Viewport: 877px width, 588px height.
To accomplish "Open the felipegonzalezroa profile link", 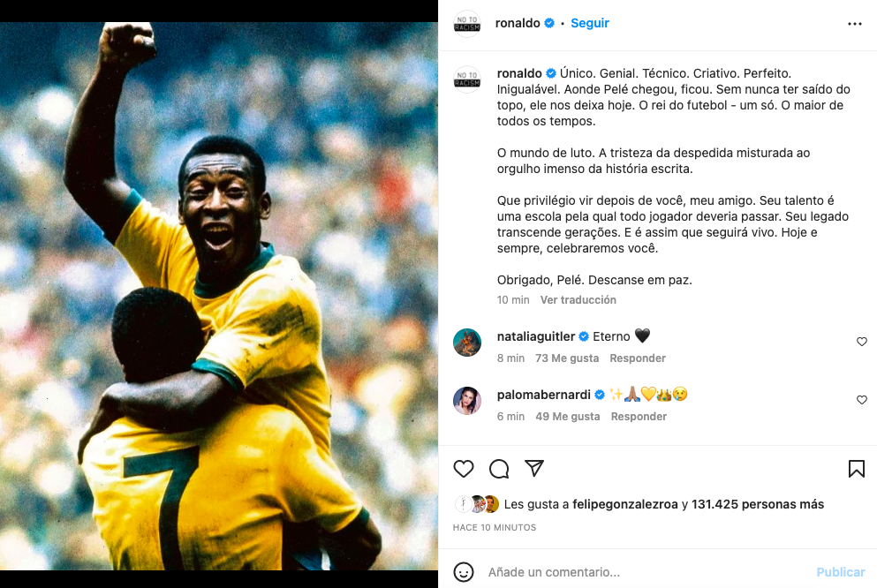I will (624, 504).
